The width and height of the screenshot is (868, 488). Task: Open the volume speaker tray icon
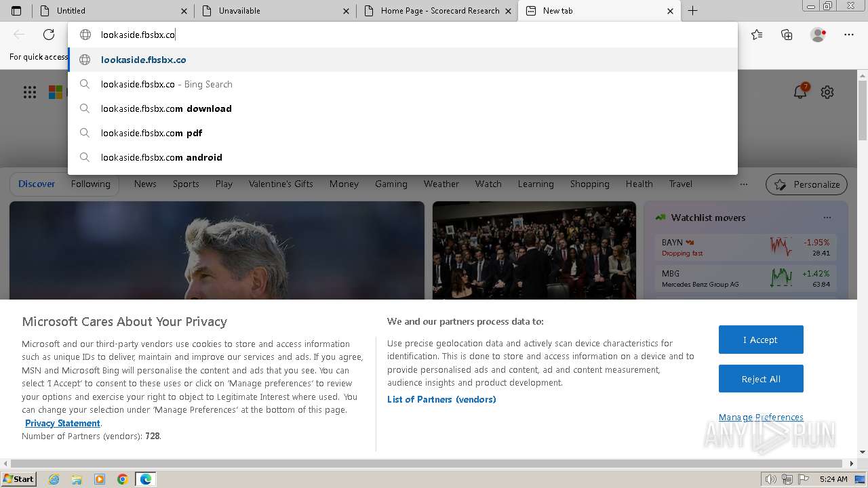(771, 479)
